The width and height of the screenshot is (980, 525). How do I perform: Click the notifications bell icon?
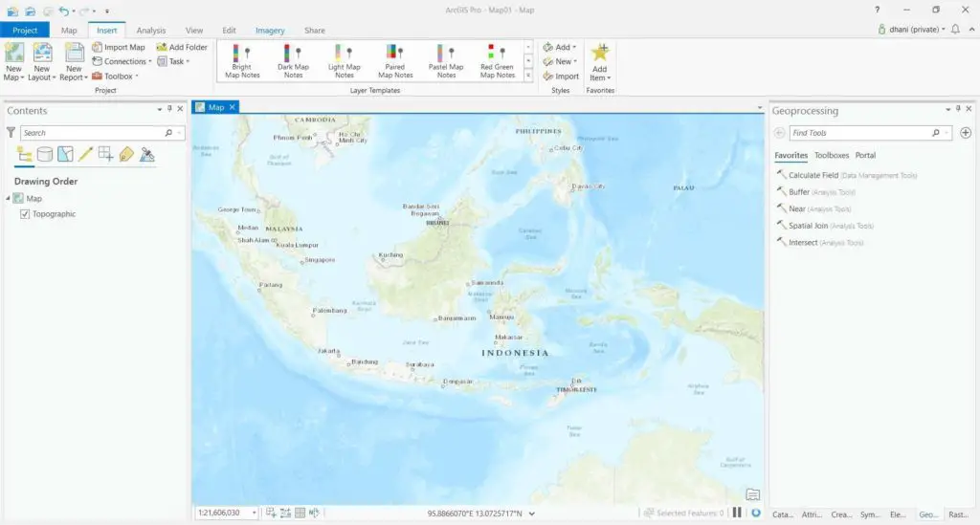click(955, 30)
